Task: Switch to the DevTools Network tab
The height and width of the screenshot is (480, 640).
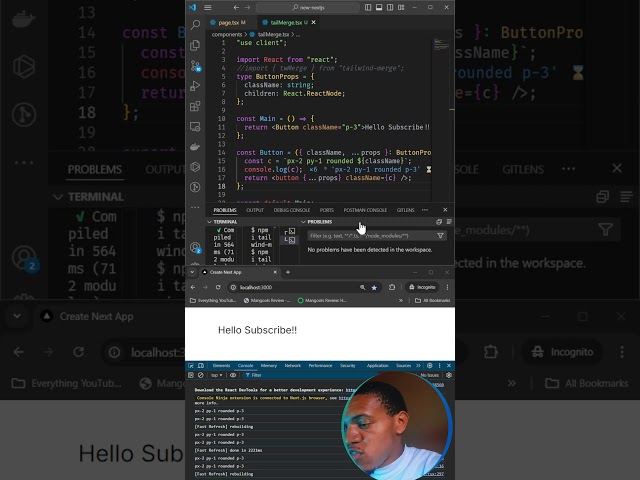Action: (293, 366)
